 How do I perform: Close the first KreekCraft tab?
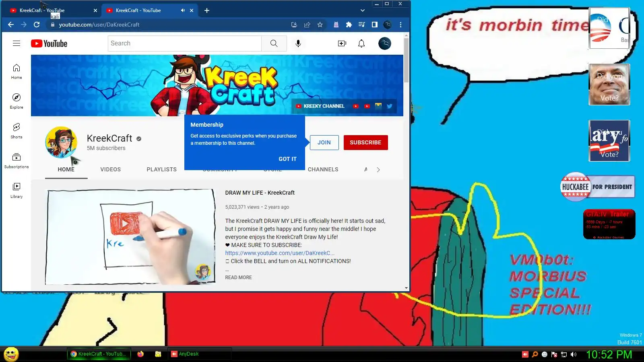point(95,10)
